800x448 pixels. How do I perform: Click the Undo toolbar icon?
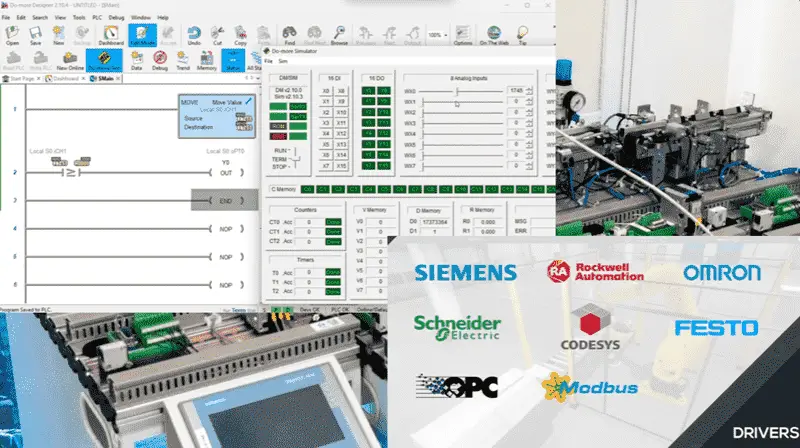[x=194, y=35]
